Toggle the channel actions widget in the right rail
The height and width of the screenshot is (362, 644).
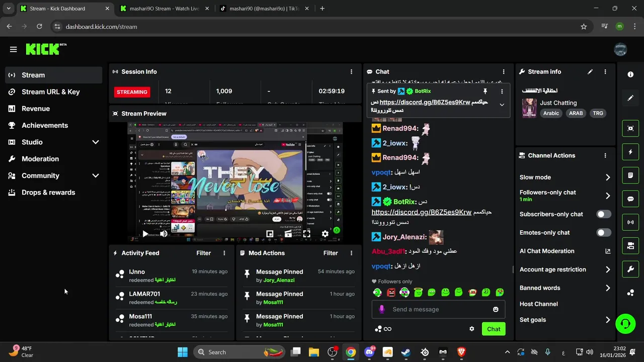pyautogui.click(x=630, y=246)
